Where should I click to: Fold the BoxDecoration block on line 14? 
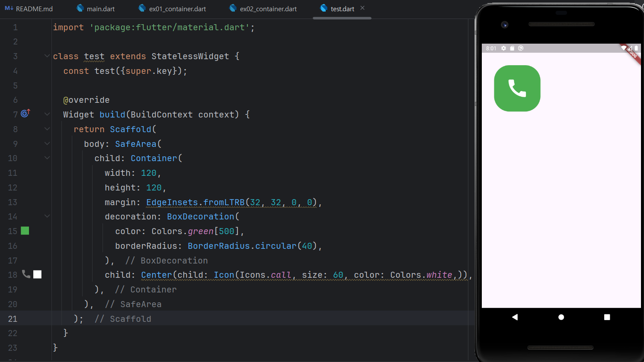[47, 216]
